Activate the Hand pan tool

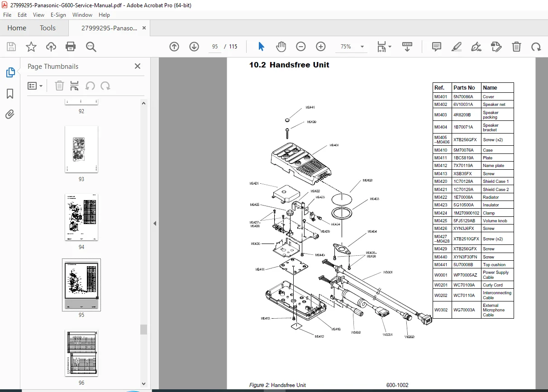[x=281, y=47]
